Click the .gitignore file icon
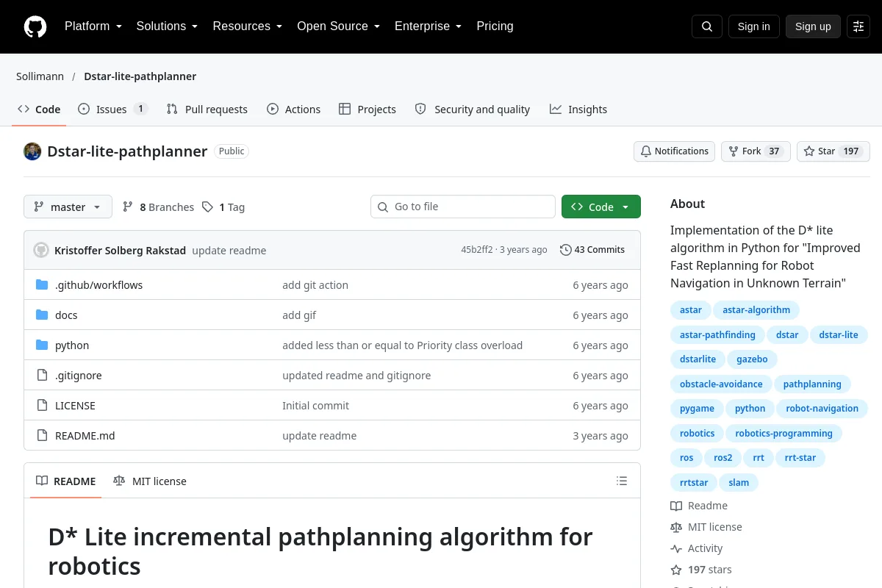The height and width of the screenshot is (588, 882). point(42,376)
